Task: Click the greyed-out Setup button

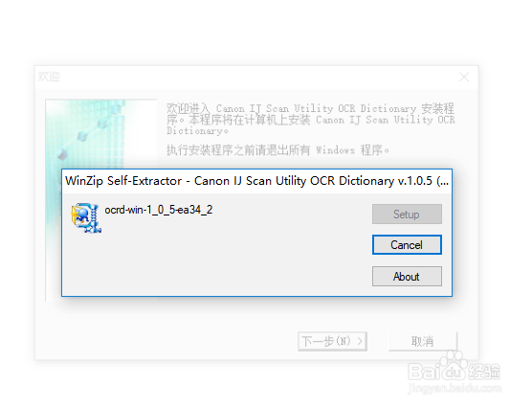Action: (x=407, y=214)
